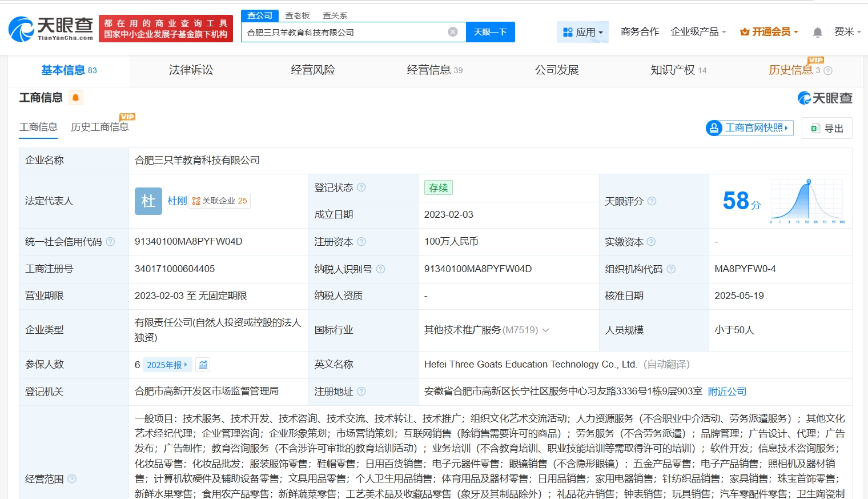This screenshot has width=868, height=499.
Task: Click the 核准日期 value 2025-05-19
Action: pos(739,296)
